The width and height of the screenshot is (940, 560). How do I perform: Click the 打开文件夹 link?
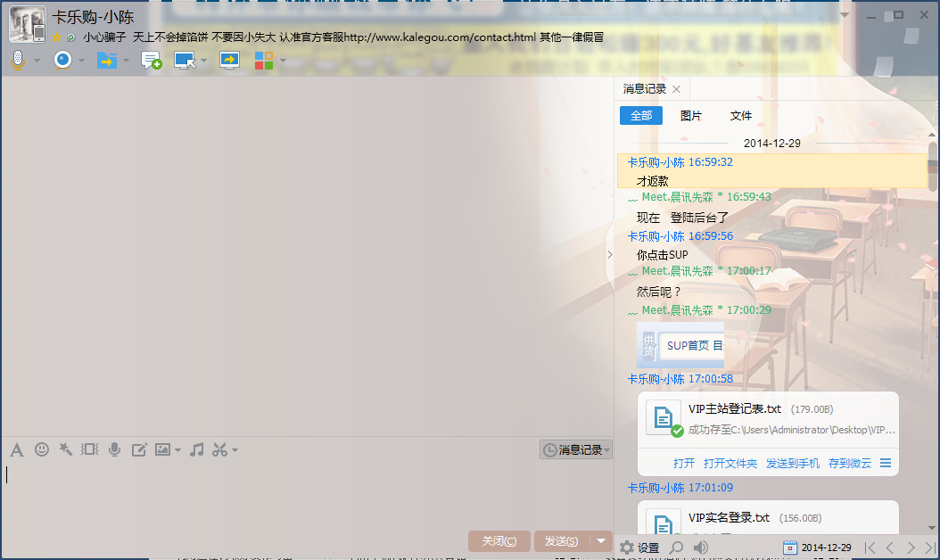pos(730,463)
